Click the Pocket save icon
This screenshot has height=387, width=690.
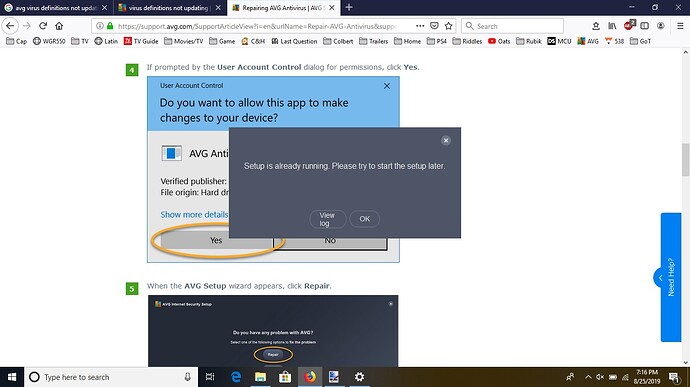pyautogui.click(x=434, y=26)
